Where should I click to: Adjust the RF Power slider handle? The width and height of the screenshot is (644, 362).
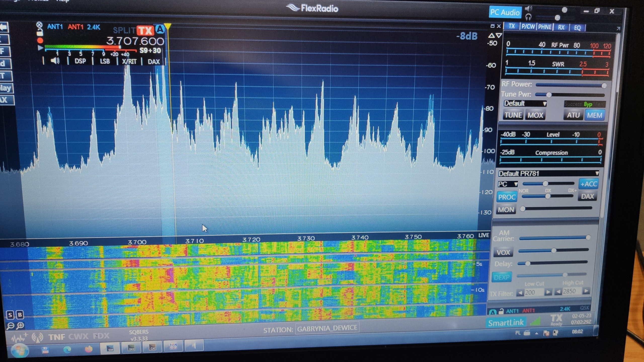[604, 85]
